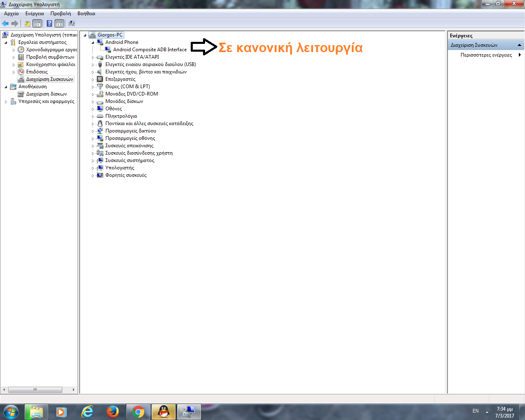The image size is (525, 420).
Task: Collapse the Android Phone node
Action: tap(93, 43)
